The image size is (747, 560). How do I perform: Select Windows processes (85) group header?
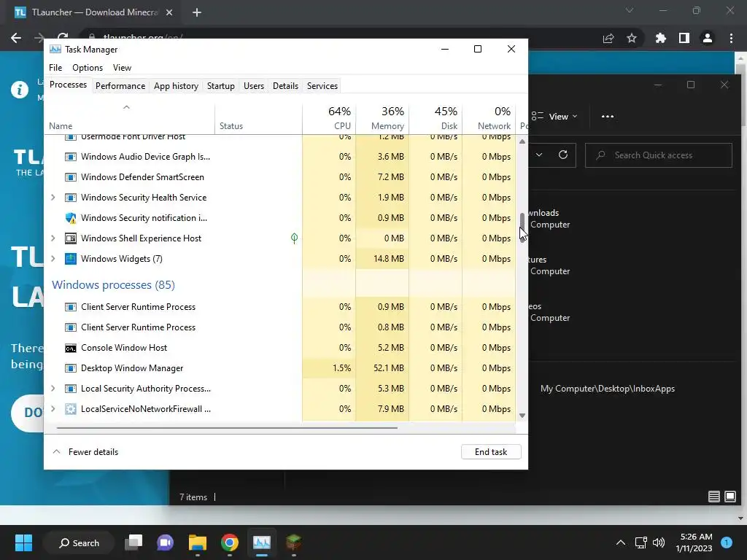[x=113, y=285]
